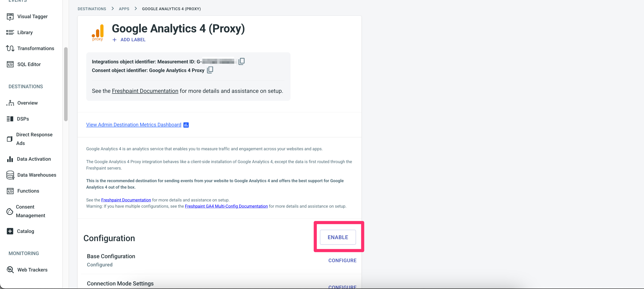Image resolution: width=644 pixels, height=289 pixels.
Task: Open the Transformations sidebar item
Action: pos(35,49)
